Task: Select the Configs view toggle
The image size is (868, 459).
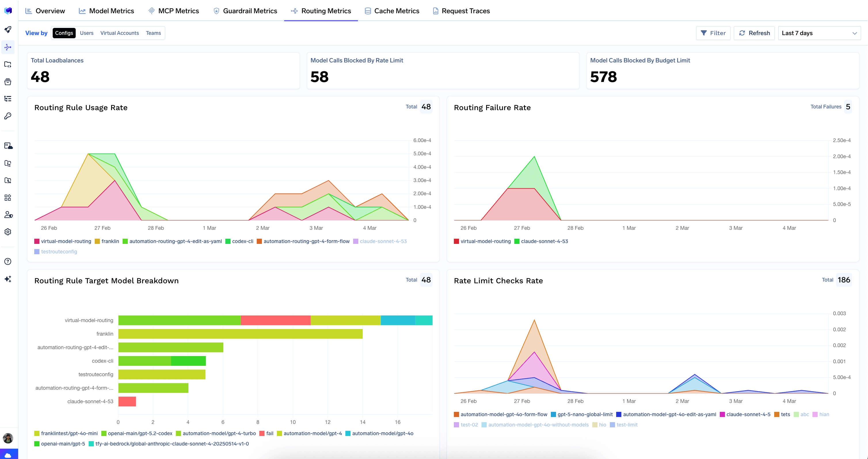Action: pos(64,33)
